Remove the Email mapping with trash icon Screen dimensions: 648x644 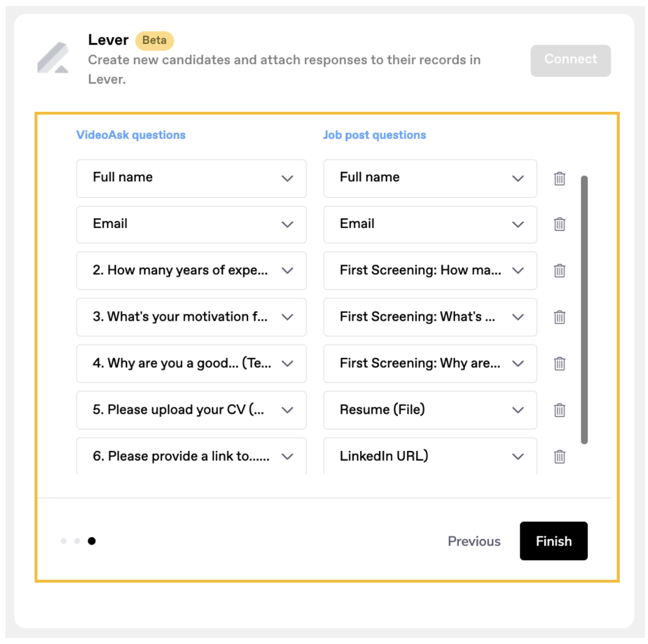click(x=559, y=224)
